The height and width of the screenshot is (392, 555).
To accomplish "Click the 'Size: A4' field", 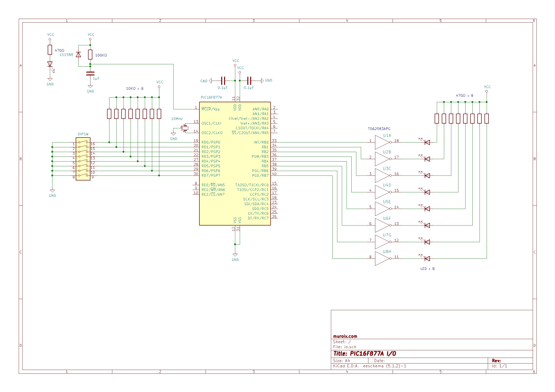I will (341, 361).
